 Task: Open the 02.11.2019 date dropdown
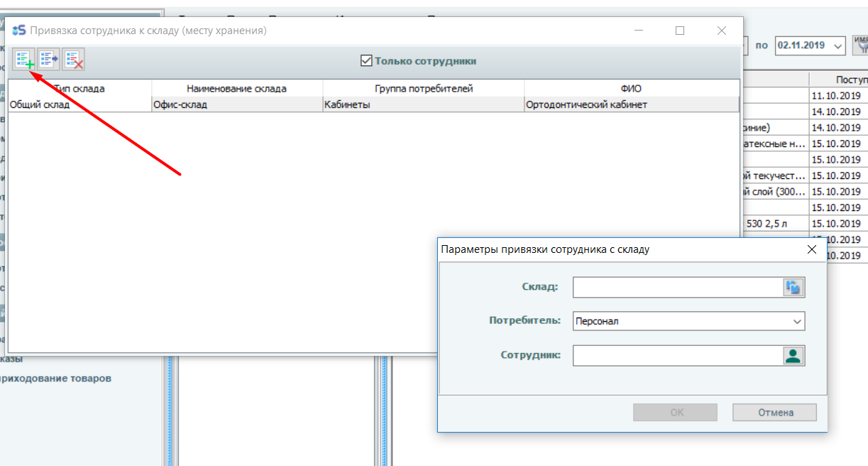[837, 45]
